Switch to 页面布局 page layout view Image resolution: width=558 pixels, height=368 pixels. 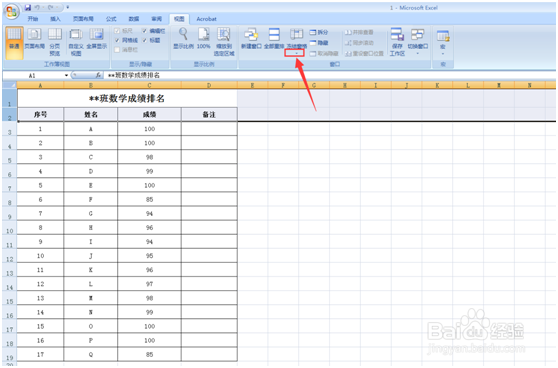pos(35,39)
